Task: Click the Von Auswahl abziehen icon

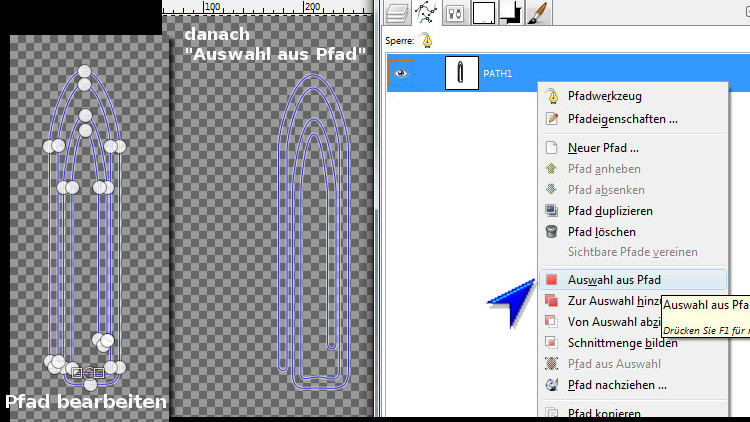Action: (x=551, y=322)
